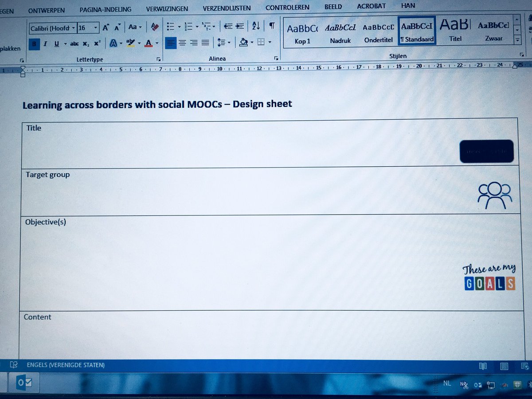Toggle italic formatting
Screen dimensions: 532x399
tap(45, 43)
